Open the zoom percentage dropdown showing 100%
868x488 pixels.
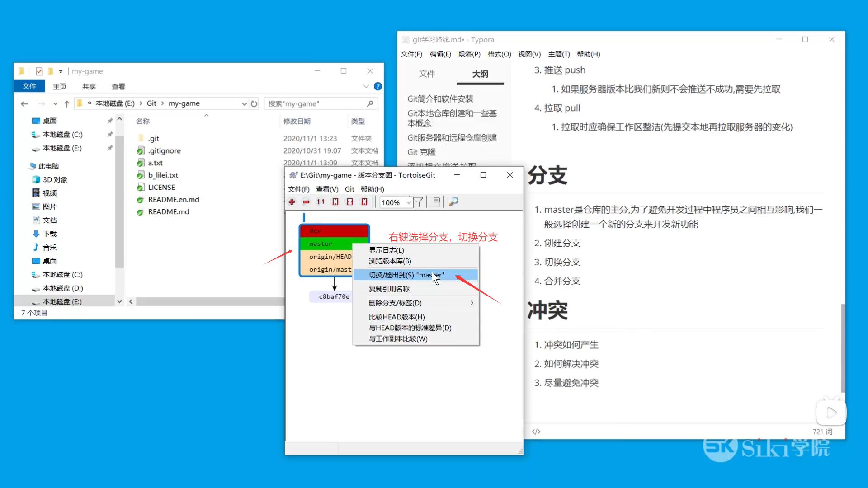(409, 202)
